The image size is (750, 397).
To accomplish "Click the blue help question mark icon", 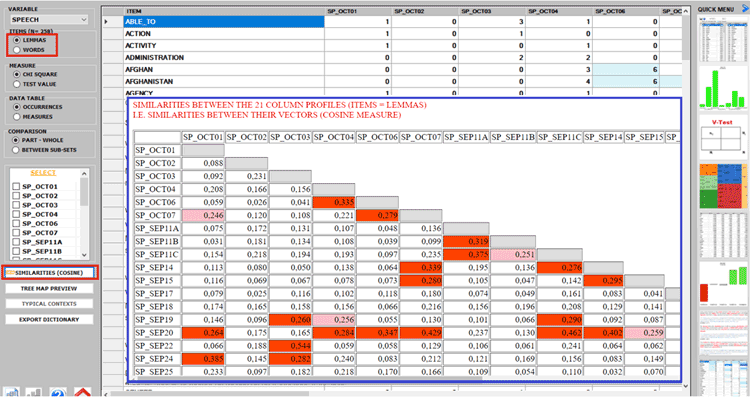I will tap(58, 392).
